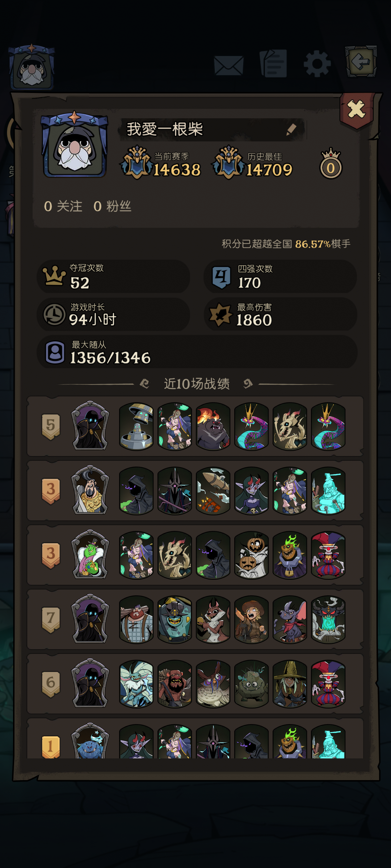Open the mail envelope icon
The width and height of the screenshot is (391, 868).
229,65
